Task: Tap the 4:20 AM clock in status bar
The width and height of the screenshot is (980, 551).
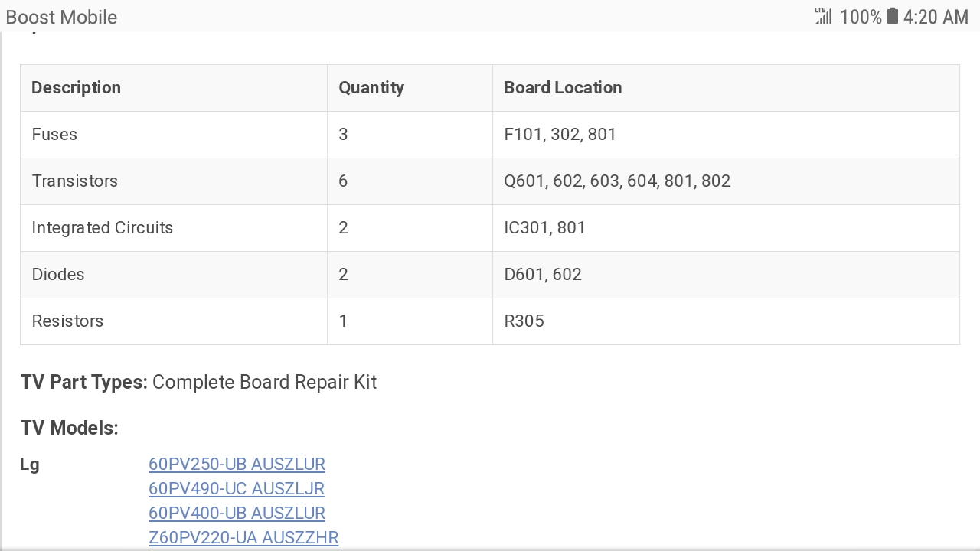Action: pyautogui.click(x=936, y=16)
